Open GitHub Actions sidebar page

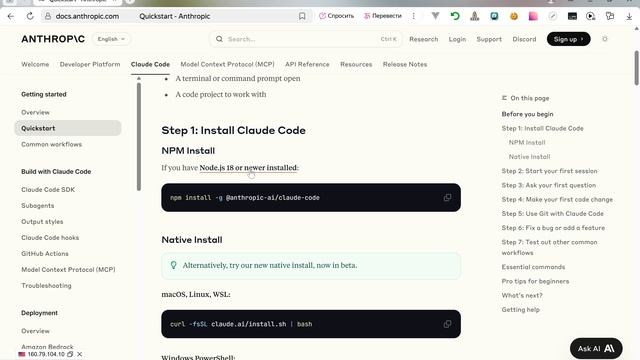pos(45,253)
